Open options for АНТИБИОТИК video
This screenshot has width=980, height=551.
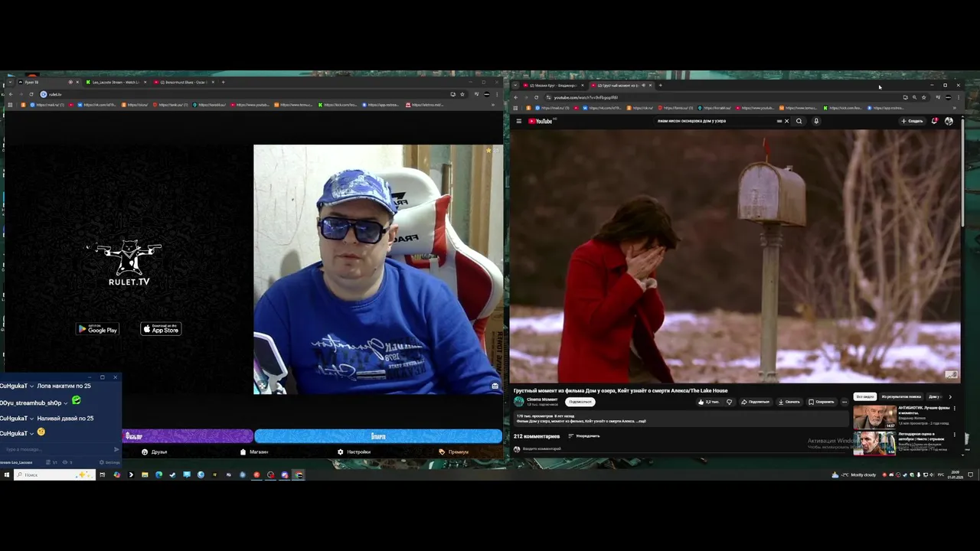pyautogui.click(x=954, y=409)
